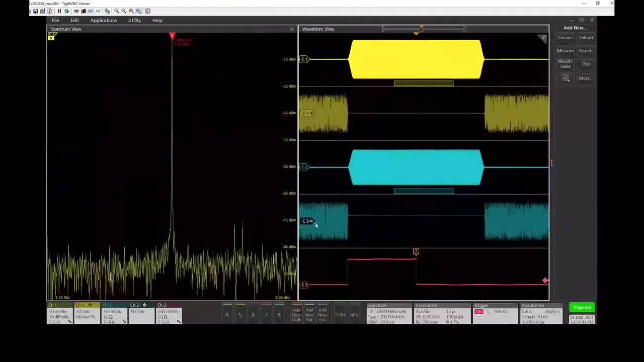Click the Results Table button
This screenshot has width=644, height=362.
[565, 64]
